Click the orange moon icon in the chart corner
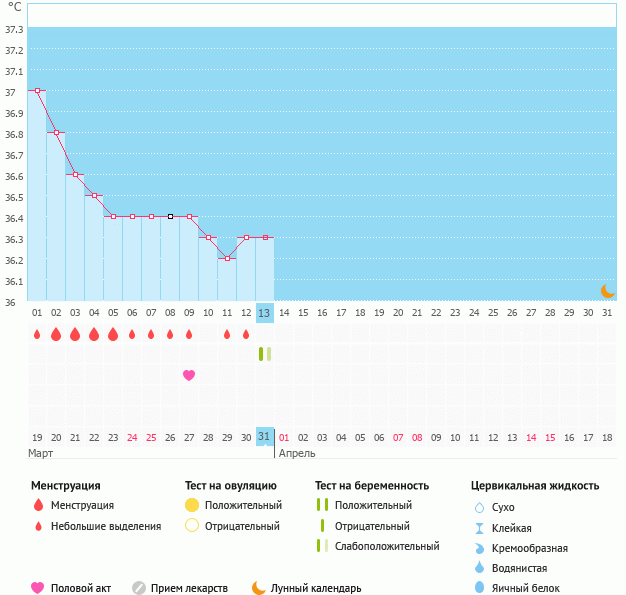 (x=607, y=290)
